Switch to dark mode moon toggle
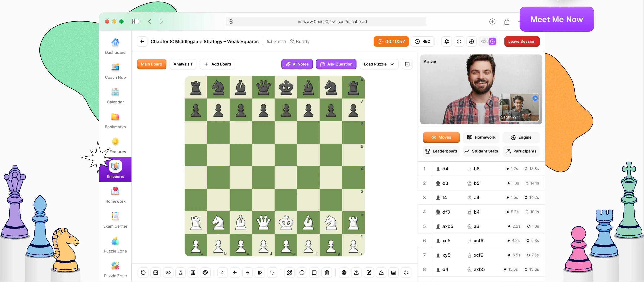 click(492, 41)
